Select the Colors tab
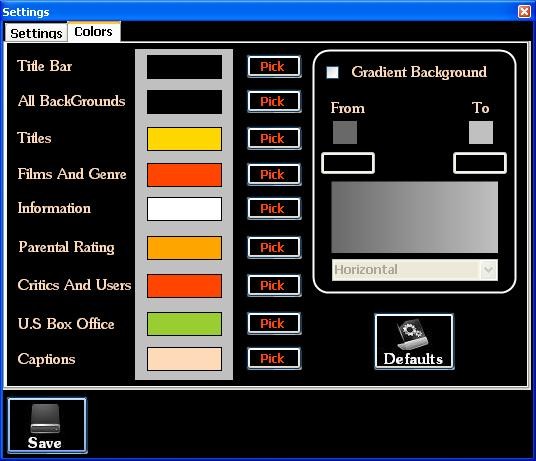536x461 pixels. pos(94,32)
